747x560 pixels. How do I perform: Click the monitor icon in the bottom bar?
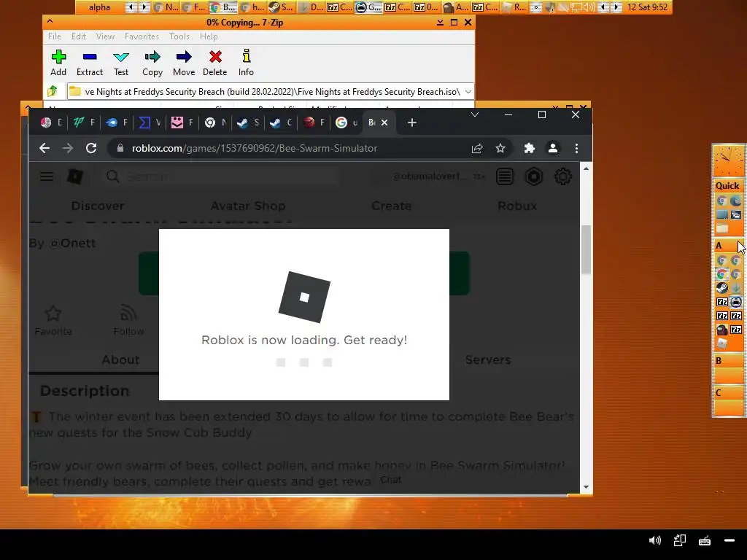(680, 540)
